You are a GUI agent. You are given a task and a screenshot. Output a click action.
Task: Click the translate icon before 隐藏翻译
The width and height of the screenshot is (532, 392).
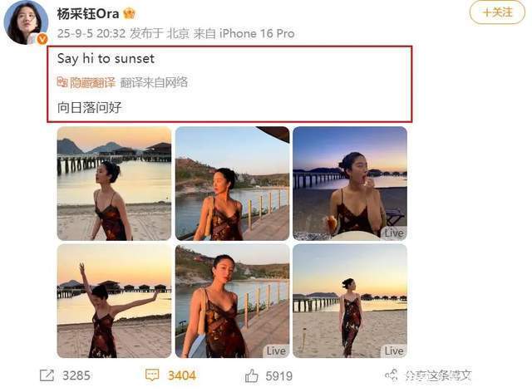(62, 82)
